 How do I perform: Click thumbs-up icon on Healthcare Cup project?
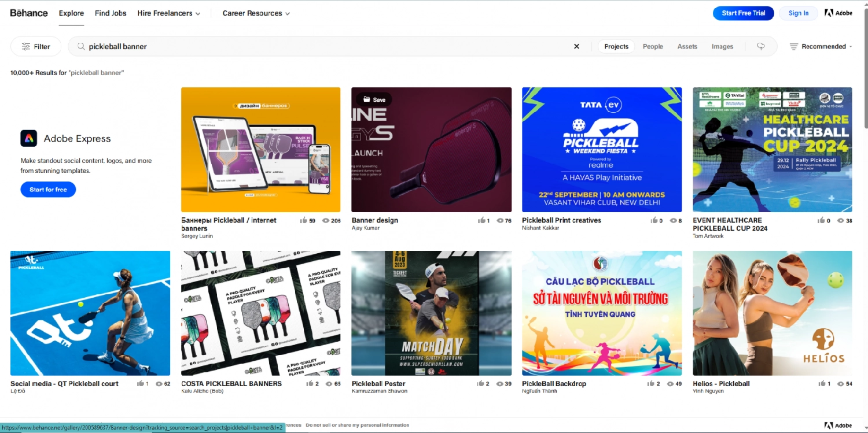coord(821,220)
